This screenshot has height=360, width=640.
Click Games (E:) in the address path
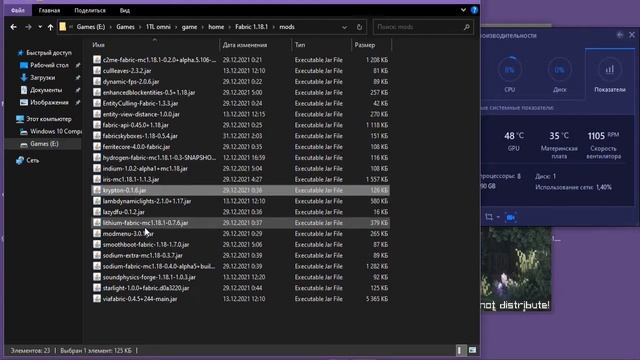[x=91, y=27]
